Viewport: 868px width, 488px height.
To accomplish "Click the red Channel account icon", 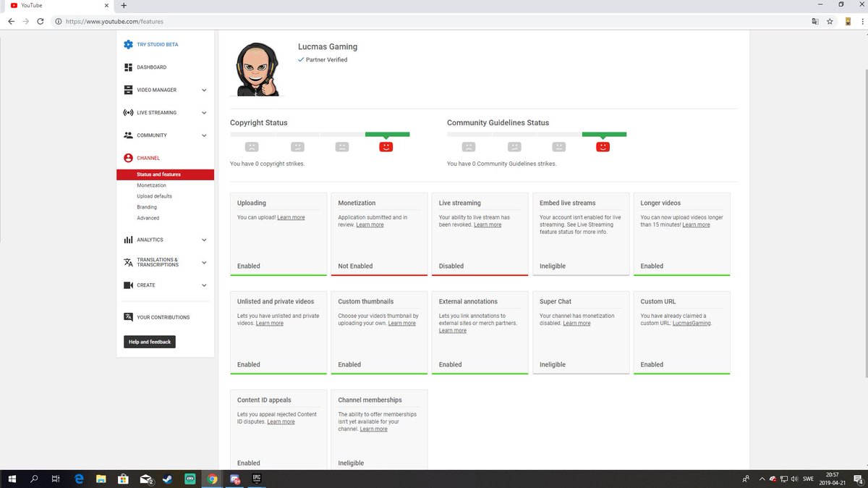I will click(128, 158).
